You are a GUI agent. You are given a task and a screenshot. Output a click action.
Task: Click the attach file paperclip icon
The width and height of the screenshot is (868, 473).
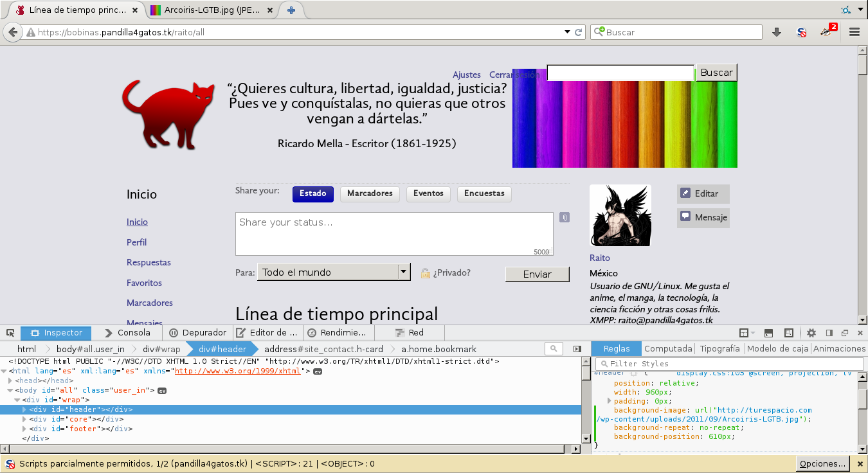pos(564,217)
